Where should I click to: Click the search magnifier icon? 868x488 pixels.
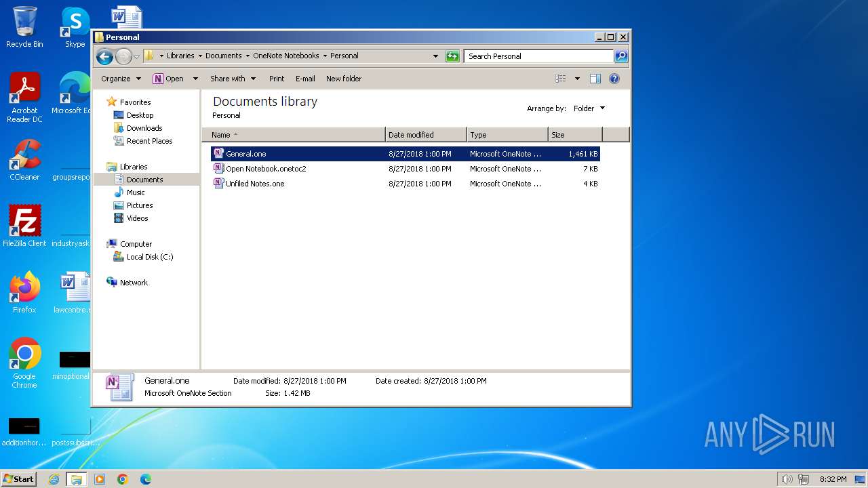620,56
